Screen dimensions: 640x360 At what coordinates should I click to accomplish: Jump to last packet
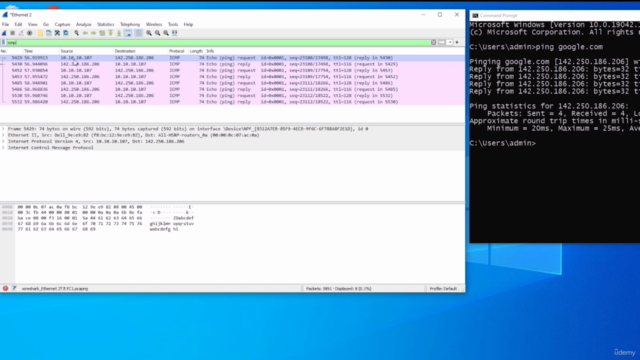[119, 33]
